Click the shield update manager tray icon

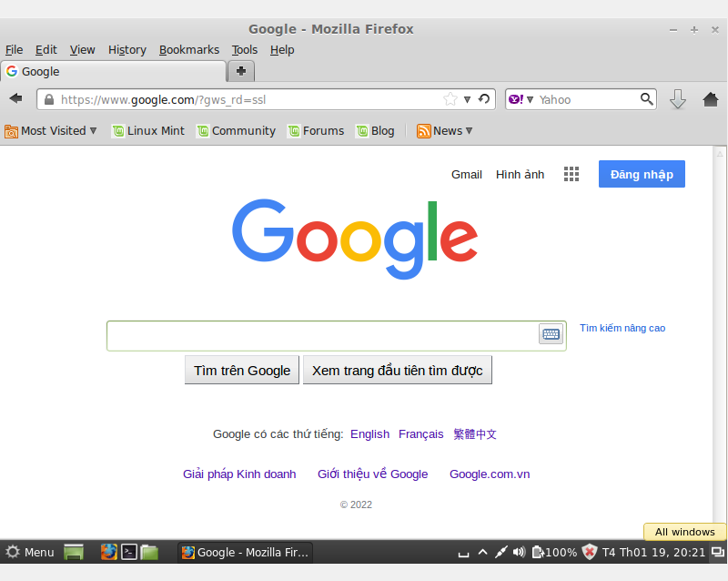pos(590,552)
